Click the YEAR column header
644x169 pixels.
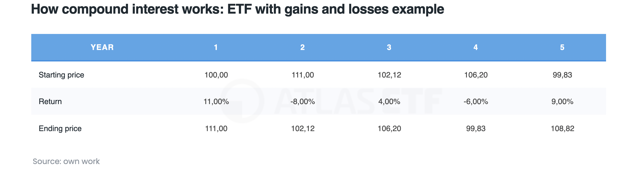[x=102, y=47]
